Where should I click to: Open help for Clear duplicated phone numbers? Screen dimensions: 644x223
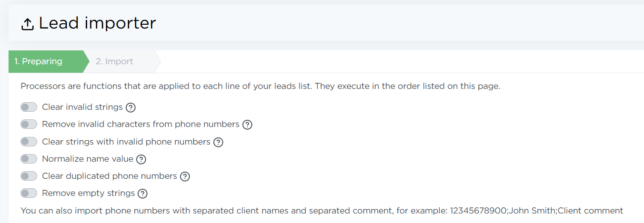pos(185,176)
